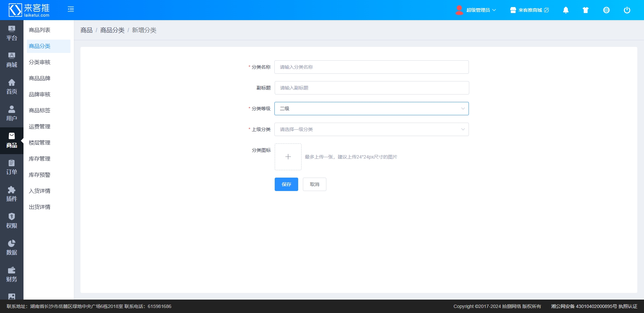Select 库存预警 in the submenu
The width and height of the screenshot is (644, 313).
40,175
